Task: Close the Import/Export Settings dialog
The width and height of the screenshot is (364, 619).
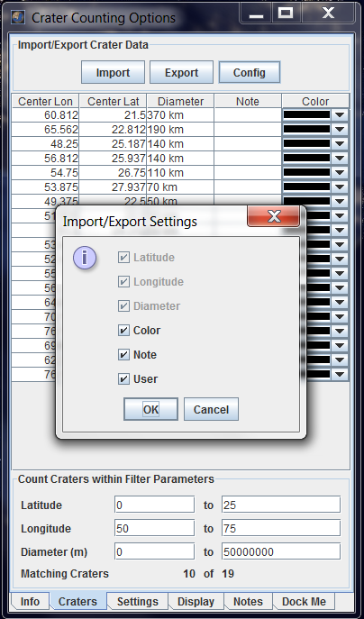Action: tap(273, 216)
